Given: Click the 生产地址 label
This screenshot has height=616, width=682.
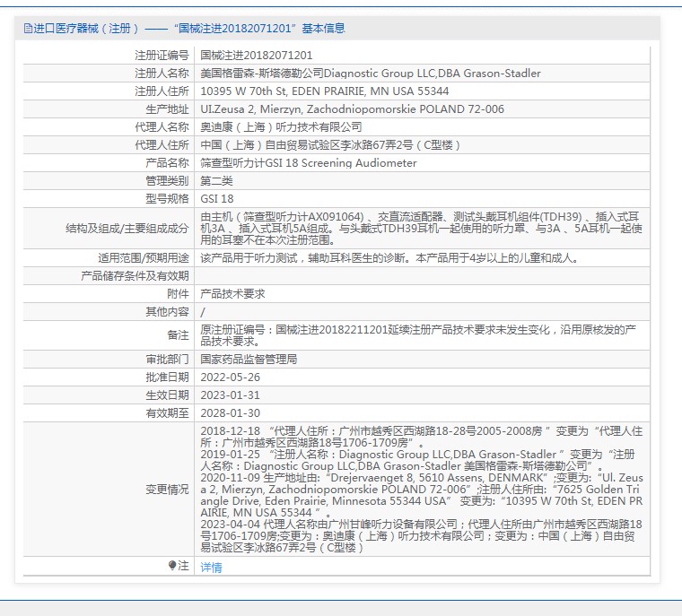Looking at the screenshot, I should 167,109.
